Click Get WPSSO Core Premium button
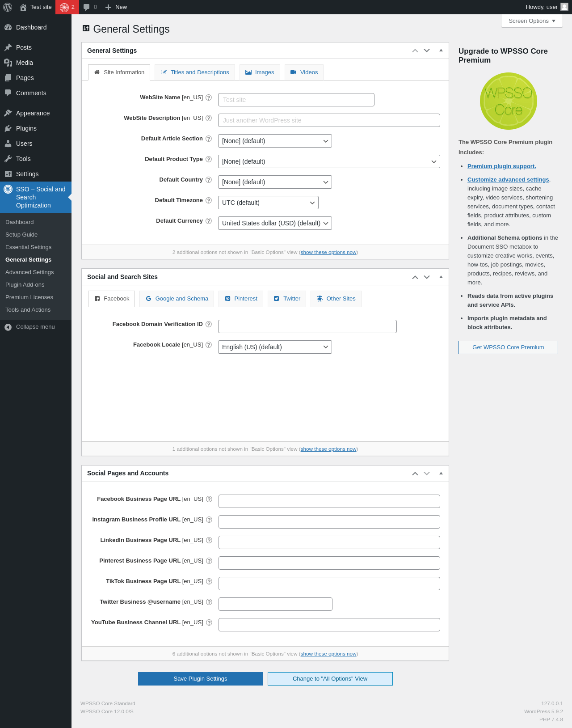 click(508, 347)
